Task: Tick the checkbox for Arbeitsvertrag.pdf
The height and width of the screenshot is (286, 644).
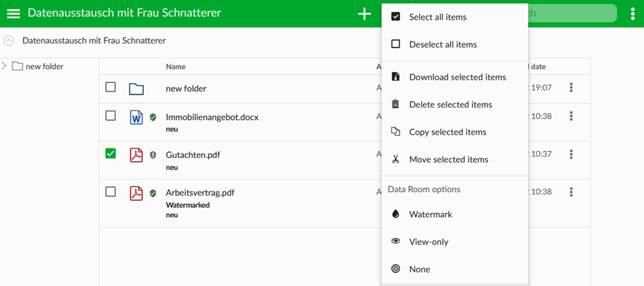Action: click(110, 191)
